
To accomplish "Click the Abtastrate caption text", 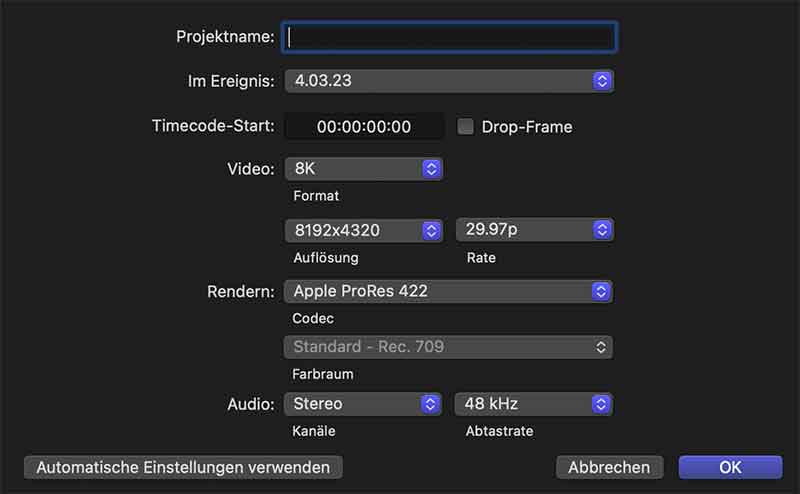I will click(499, 431).
